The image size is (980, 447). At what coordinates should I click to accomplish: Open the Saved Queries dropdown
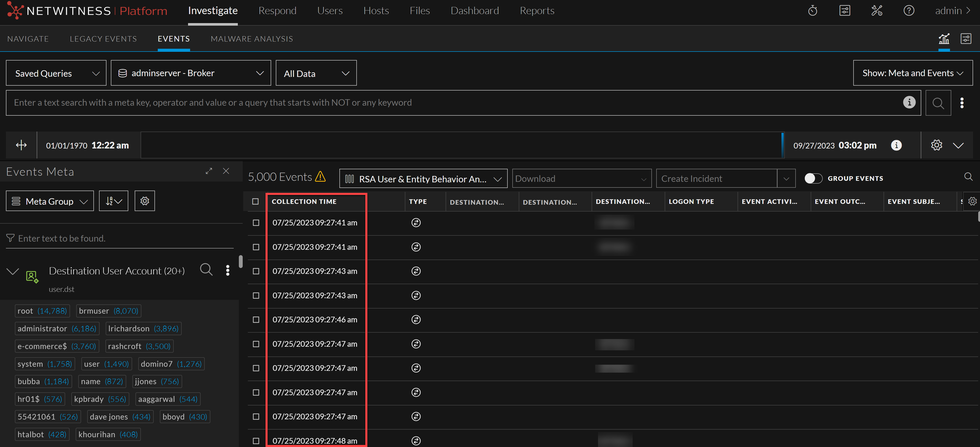coord(56,73)
